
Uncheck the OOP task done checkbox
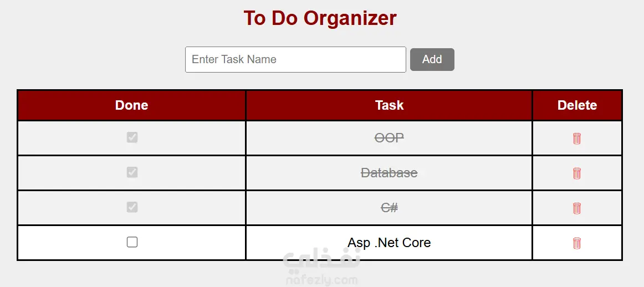132,137
